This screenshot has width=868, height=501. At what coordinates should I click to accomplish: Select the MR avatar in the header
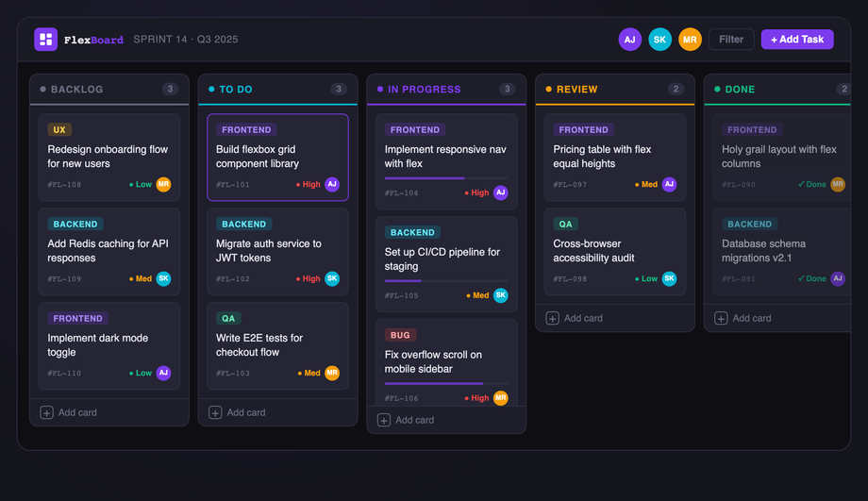[x=690, y=40]
